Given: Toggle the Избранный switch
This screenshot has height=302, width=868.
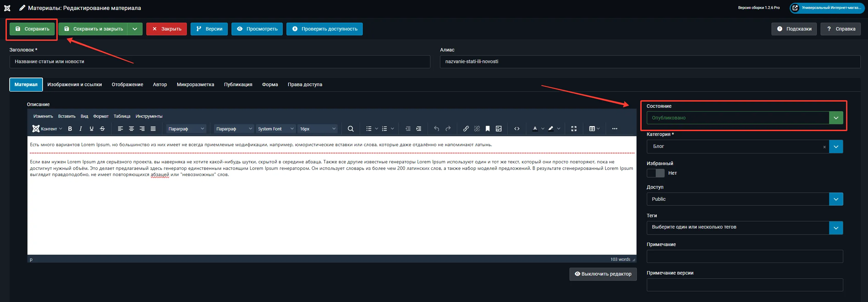Looking at the screenshot, I should pyautogui.click(x=655, y=173).
